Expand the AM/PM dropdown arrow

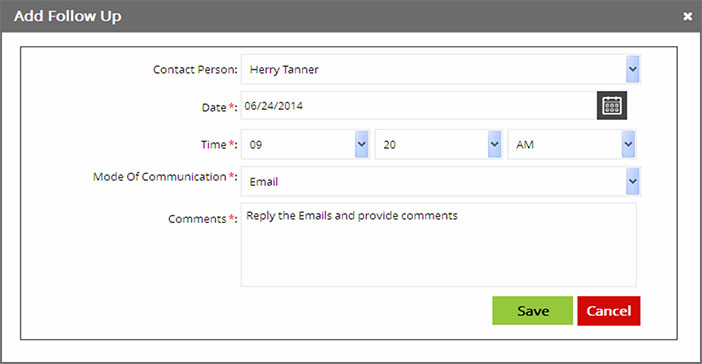[x=628, y=144]
